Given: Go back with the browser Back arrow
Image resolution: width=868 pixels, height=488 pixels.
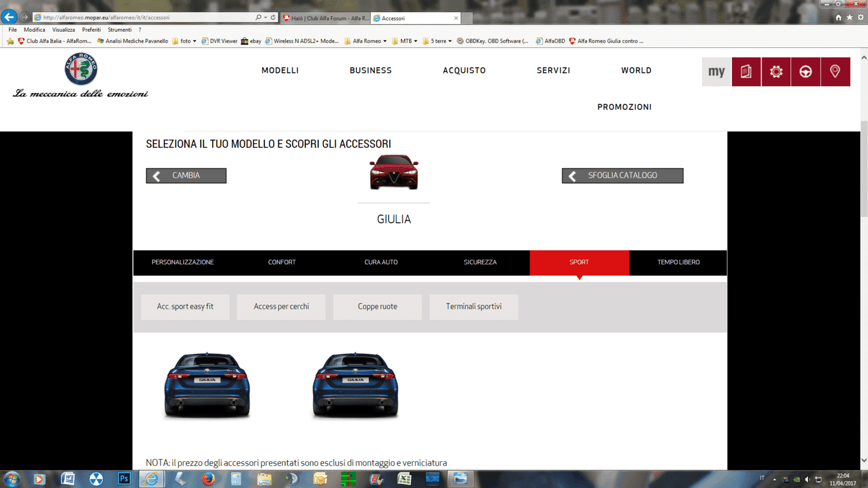Looking at the screenshot, I should click(9, 17).
